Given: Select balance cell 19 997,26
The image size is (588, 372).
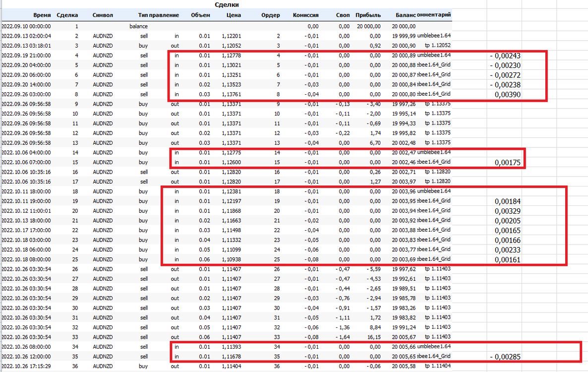Looking at the screenshot, I should [x=404, y=104].
